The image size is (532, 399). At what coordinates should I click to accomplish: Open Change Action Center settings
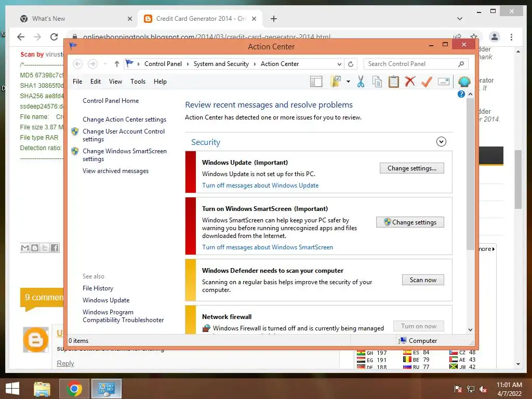[x=125, y=119]
